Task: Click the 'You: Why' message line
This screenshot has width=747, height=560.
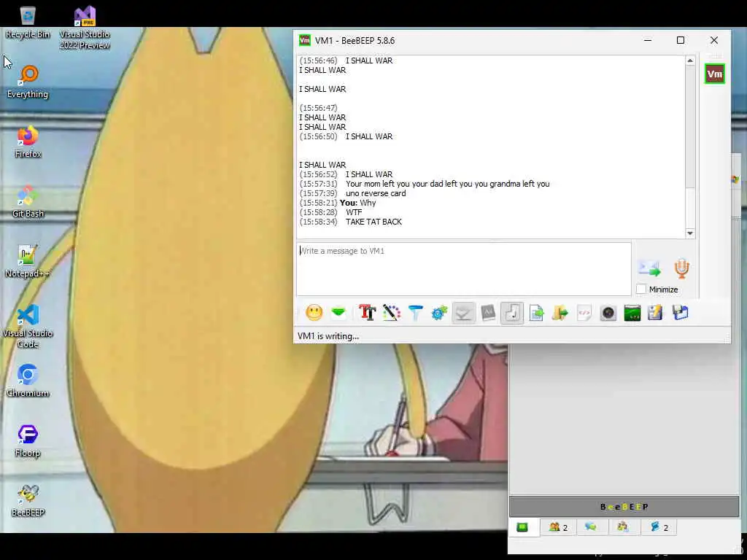Action: coord(357,203)
